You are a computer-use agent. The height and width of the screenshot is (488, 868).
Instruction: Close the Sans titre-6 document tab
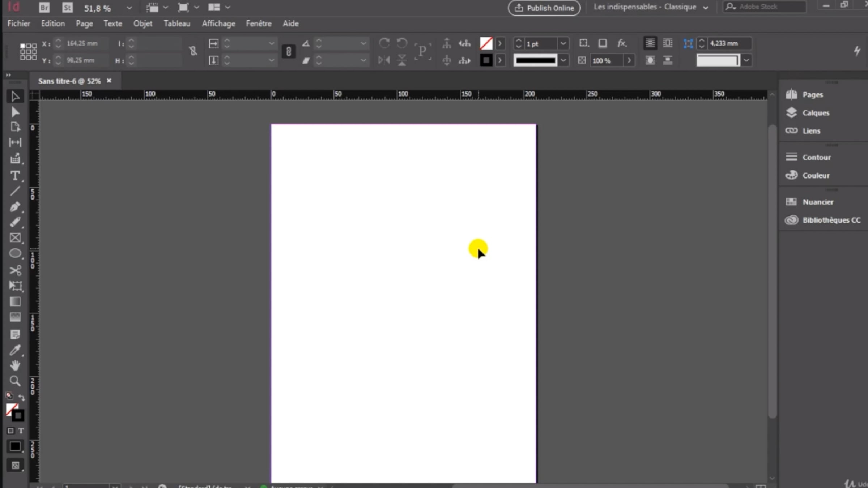tap(109, 81)
